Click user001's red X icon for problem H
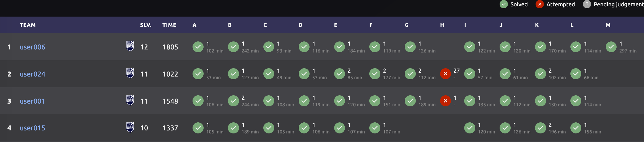This screenshot has width=644, height=142. (445, 101)
